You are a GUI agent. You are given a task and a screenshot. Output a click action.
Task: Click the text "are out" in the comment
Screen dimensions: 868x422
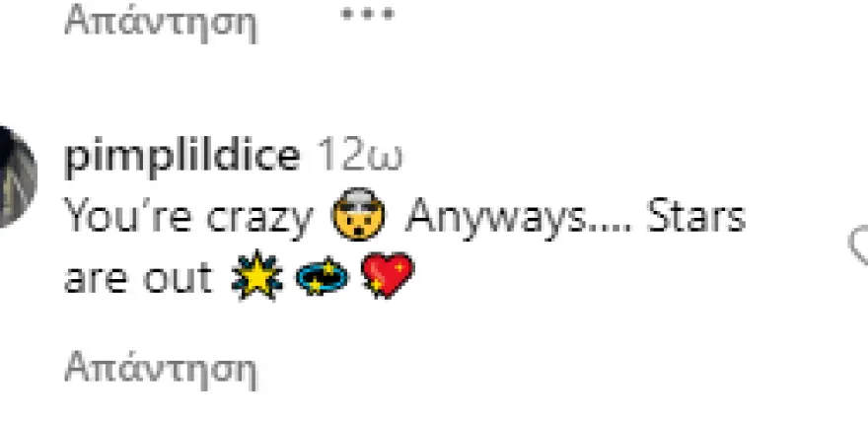[138, 276]
